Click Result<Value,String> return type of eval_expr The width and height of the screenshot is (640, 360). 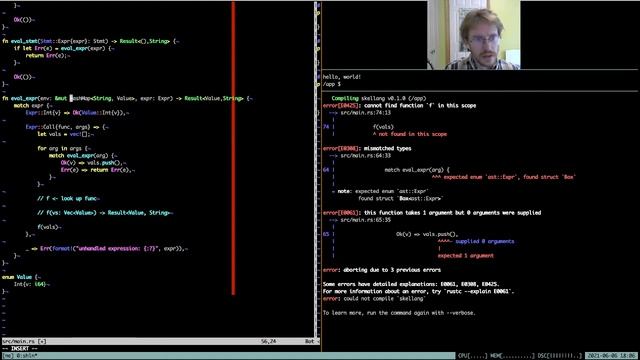tap(214, 98)
